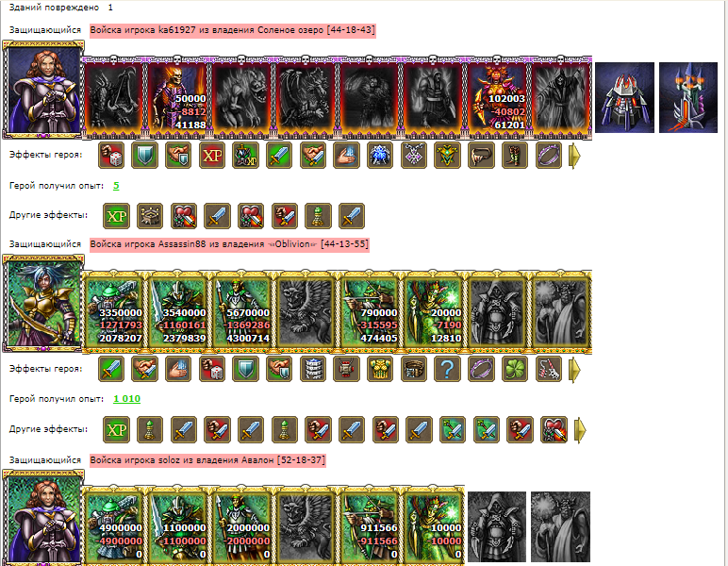Click the drinking horn effect icon

[481, 155]
